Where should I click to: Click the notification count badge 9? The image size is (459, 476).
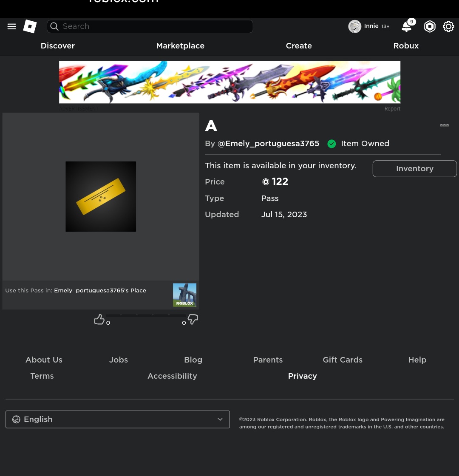pos(411,22)
